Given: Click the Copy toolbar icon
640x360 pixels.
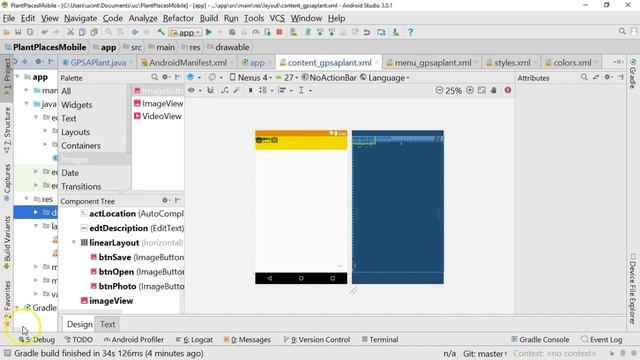Looking at the screenshot, I should (82, 32).
